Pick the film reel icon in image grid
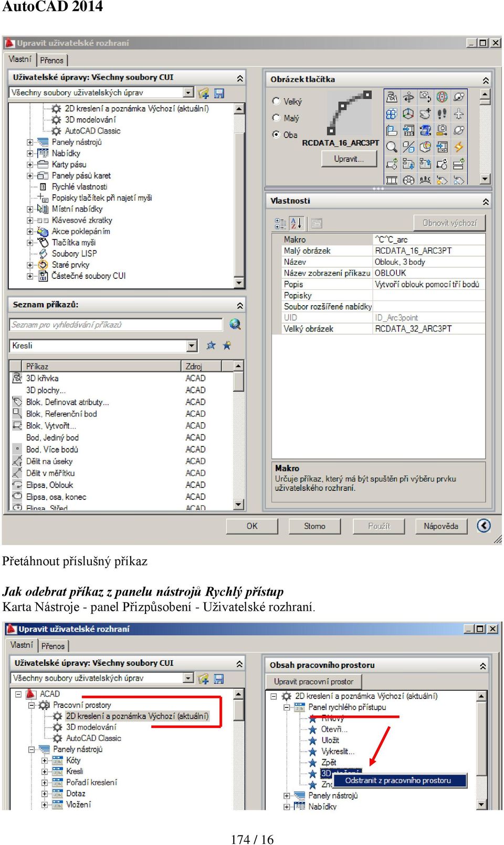The width and height of the screenshot is (504, 845). coord(408,180)
